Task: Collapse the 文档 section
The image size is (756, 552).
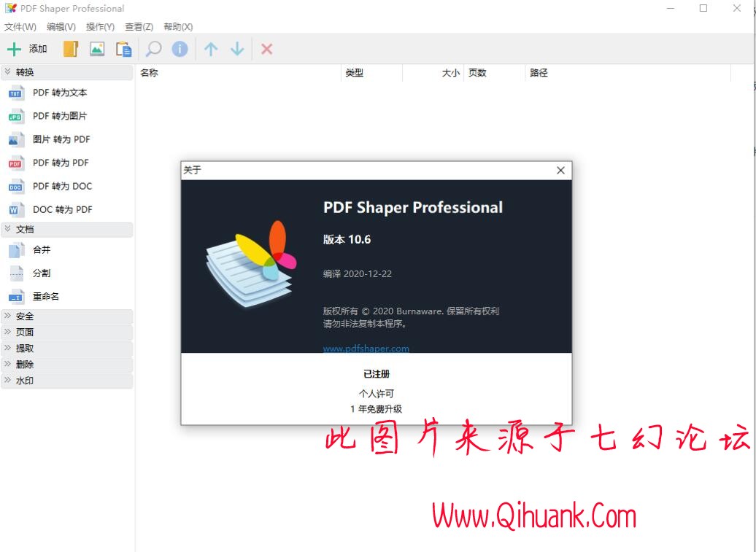Action: pyautogui.click(x=67, y=229)
